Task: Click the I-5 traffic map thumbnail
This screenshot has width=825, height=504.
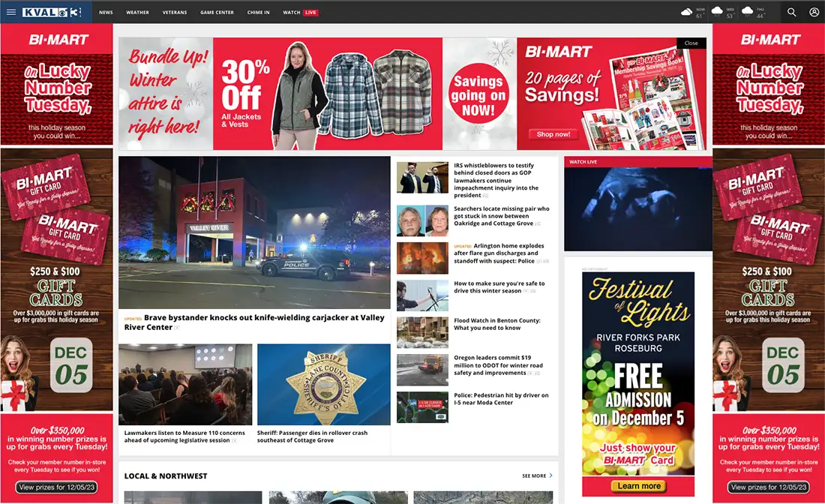Action: tap(422, 407)
